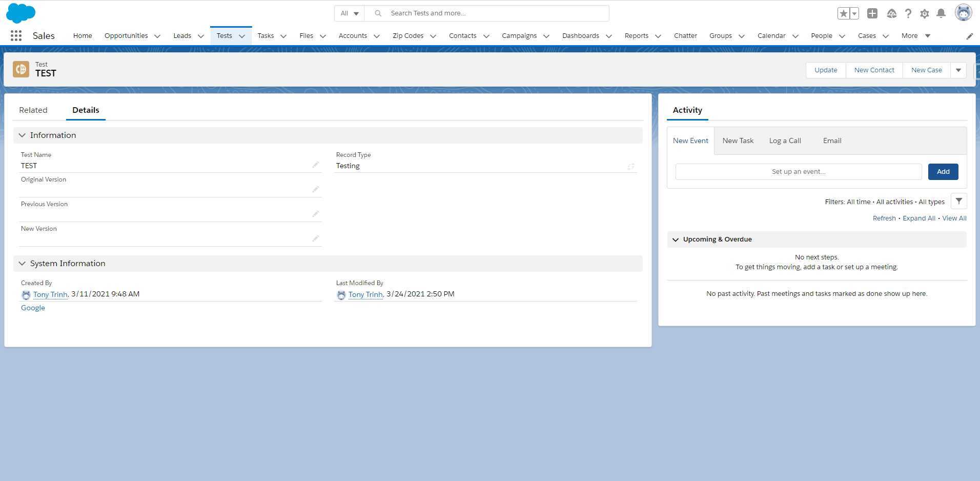Toggle the favorite star for this page
This screenshot has height=481, width=980.
pos(844,13)
